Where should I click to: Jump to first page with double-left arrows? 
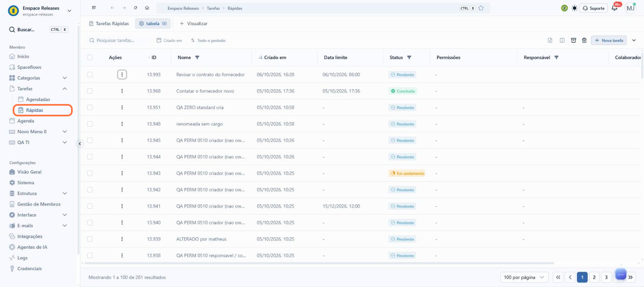pos(558,277)
